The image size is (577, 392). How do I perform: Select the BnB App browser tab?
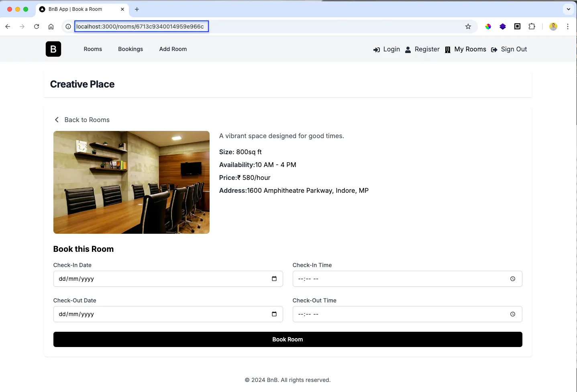click(82, 9)
